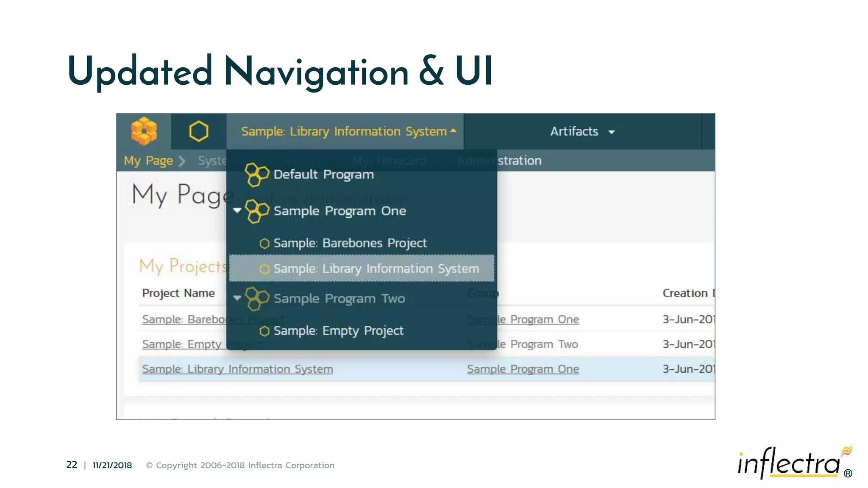The height and width of the screenshot is (488, 868).
Task: Click the yellow hexagon project icon in header
Action: pos(198,131)
